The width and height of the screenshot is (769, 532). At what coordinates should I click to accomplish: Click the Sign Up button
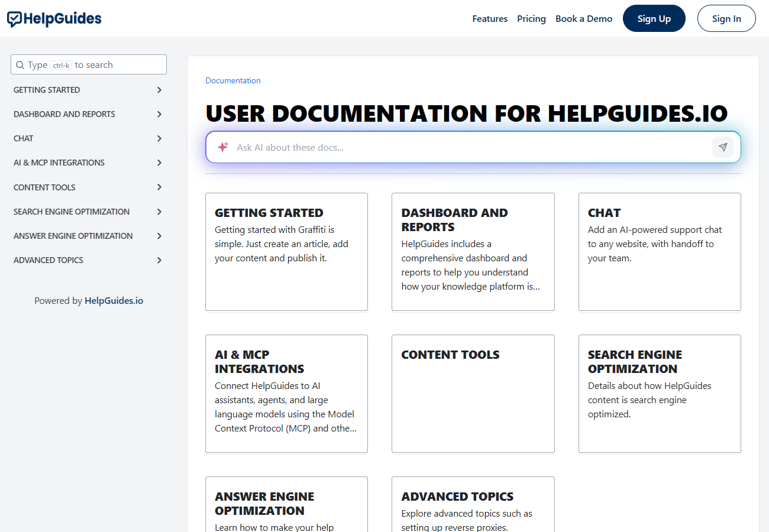[x=654, y=18]
